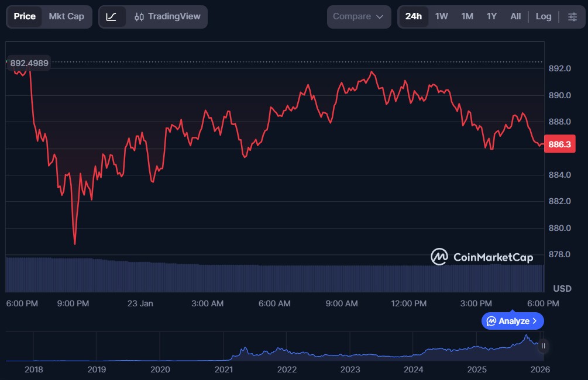The image size is (588, 380).
Task: Click the CoinMarketCap logo watermark
Action: (482, 257)
